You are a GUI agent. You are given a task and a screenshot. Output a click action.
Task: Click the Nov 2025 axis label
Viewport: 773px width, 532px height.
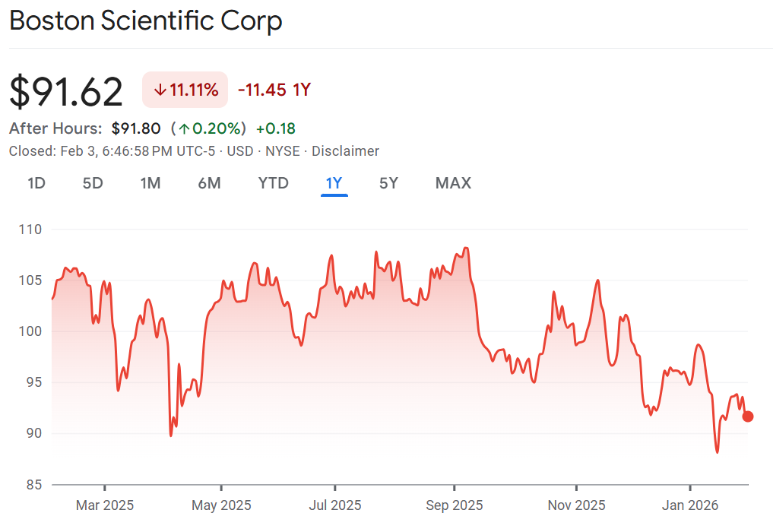point(576,505)
